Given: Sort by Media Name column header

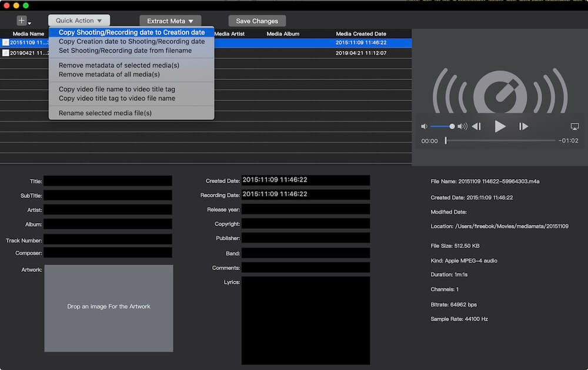Looking at the screenshot, I should coord(28,33).
